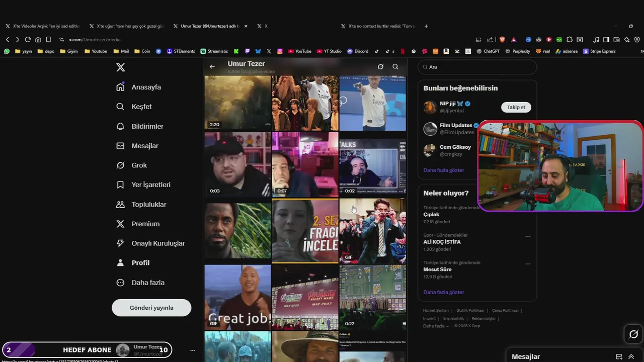Open Anasayfa in the sidebar
Image resolution: width=644 pixels, height=362 pixels.
[x=138, y=87]
